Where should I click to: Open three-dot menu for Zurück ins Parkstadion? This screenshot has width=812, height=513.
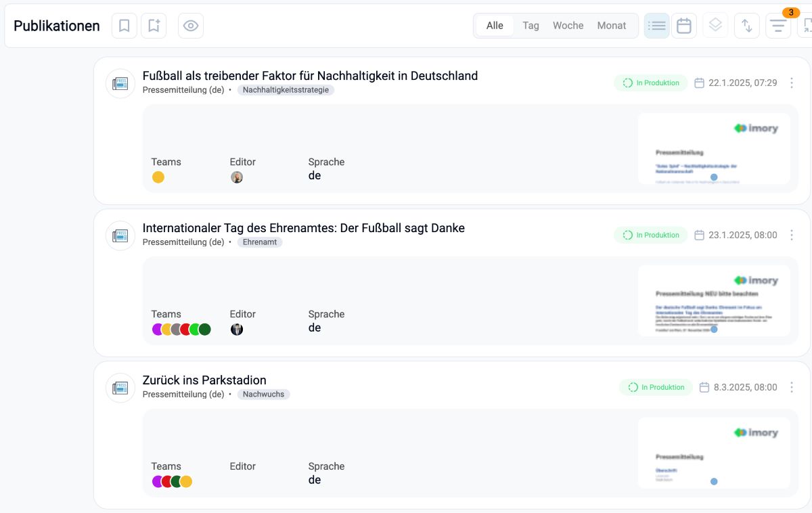click(x=792, y=387)
